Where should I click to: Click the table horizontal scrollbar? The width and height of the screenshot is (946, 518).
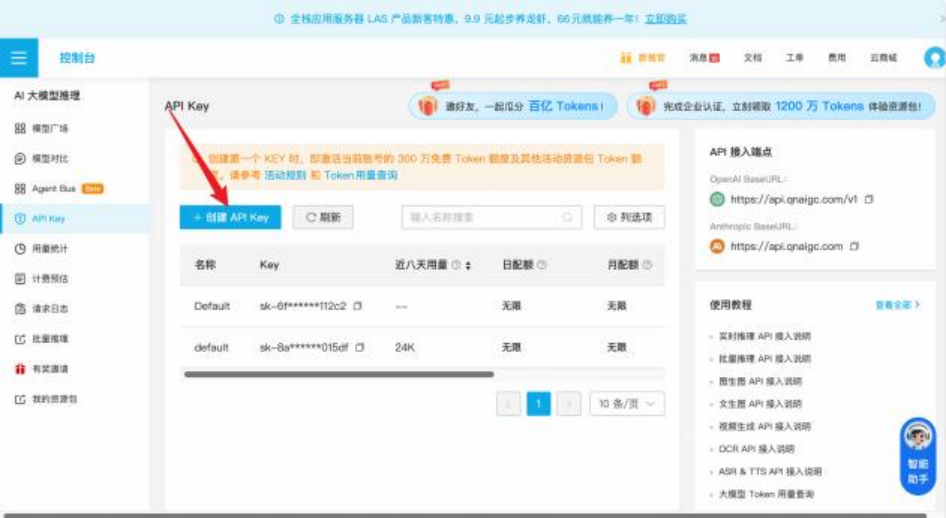click(x=338, y=374)
